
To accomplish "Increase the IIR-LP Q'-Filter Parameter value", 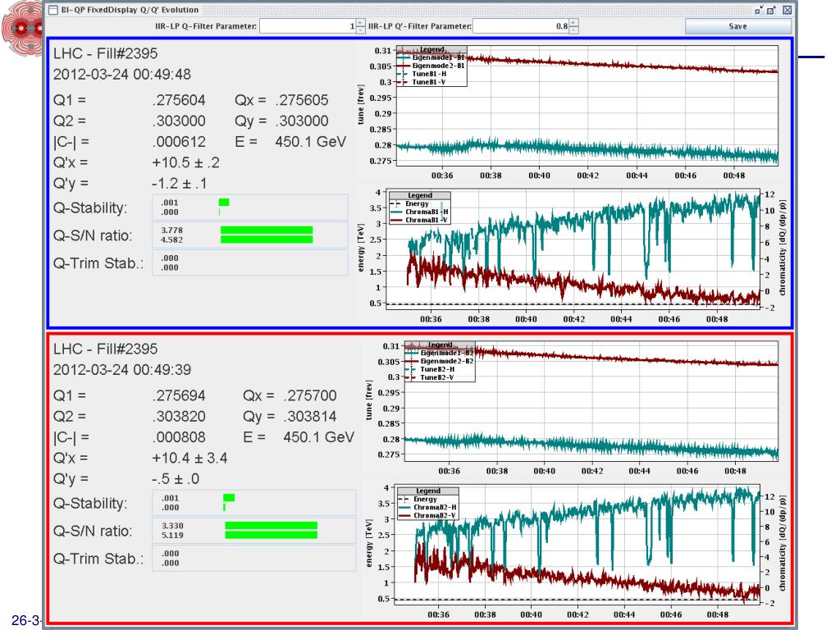I will (x=573, y=23).
